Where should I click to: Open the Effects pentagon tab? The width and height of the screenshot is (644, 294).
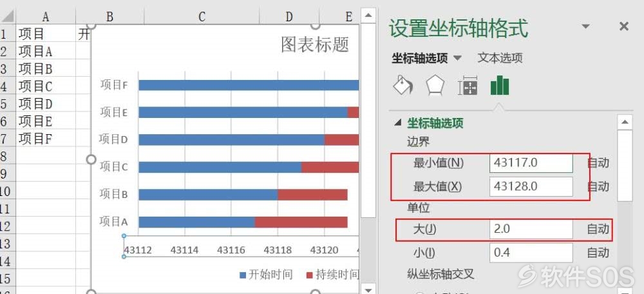coord(435,86)
